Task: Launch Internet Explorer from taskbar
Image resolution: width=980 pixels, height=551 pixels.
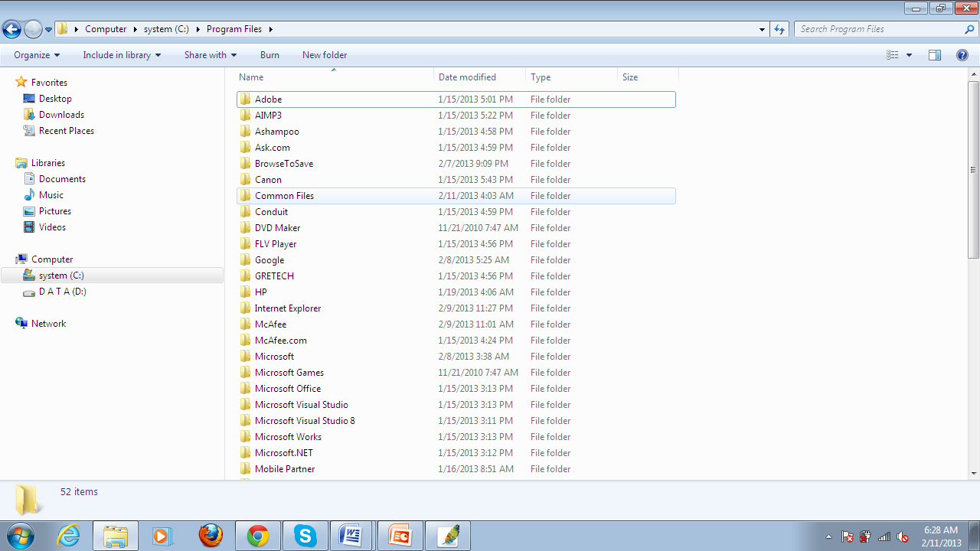Action: (69, 536)
